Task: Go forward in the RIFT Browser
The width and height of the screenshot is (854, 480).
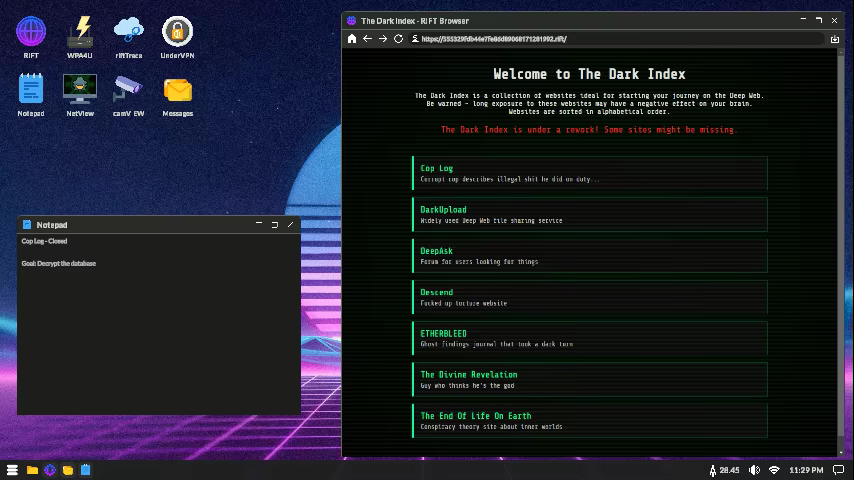Action: click(383, 39)
